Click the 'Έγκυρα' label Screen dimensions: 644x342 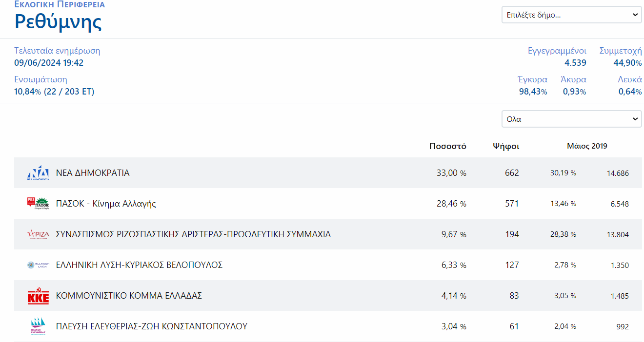(x=532, y=79)
